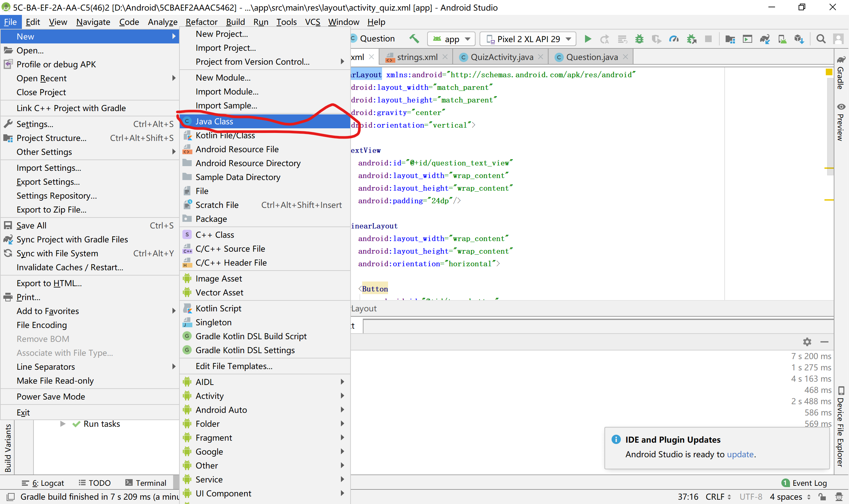The image size is (849, 504).
Task: Run the app with the green play button
Action: 588,39
